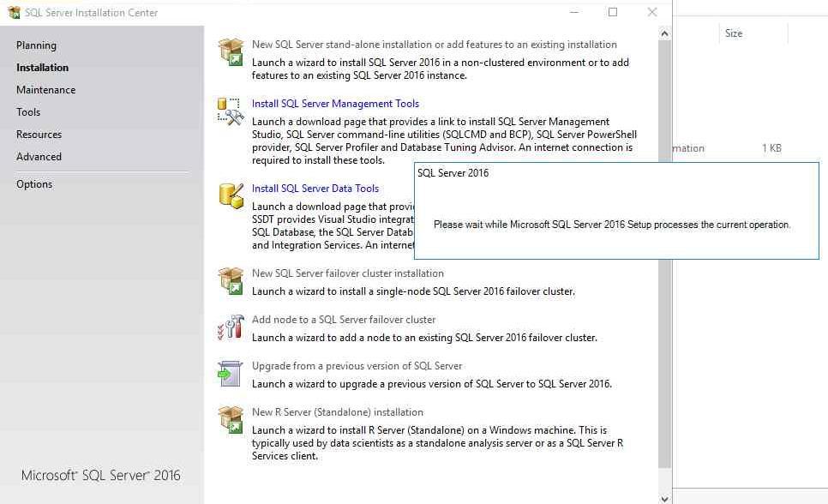Click Add node to a SQL Server failover cluster
Image resolution: width=828 pixels, height=504 pixels.
(x=344, y=320)
